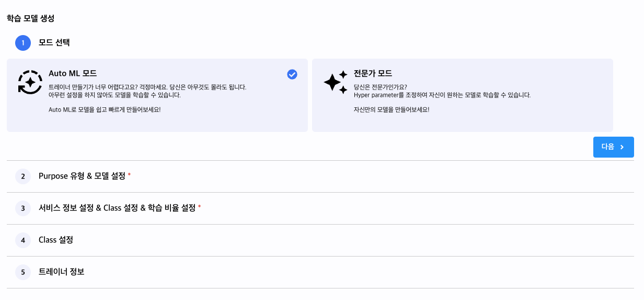This screenshot has height=300, width=644.
Task: Click the step 5 number badge
Action: (23, 272)
